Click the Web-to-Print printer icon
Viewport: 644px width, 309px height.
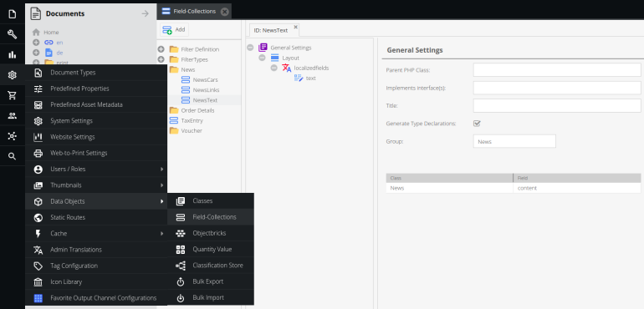(x=38, y=153)
